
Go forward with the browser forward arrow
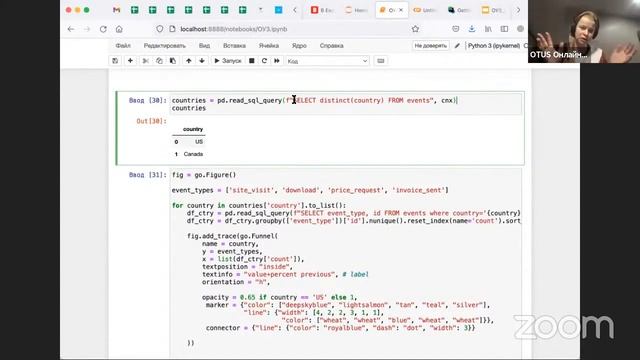click(x=87, y=29)
